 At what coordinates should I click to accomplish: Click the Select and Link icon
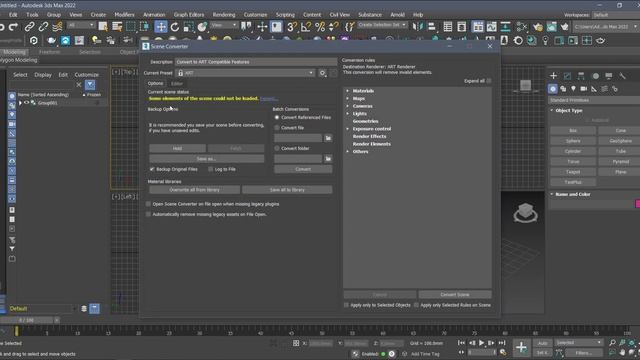pyautogui.click(x=29, y=27)
